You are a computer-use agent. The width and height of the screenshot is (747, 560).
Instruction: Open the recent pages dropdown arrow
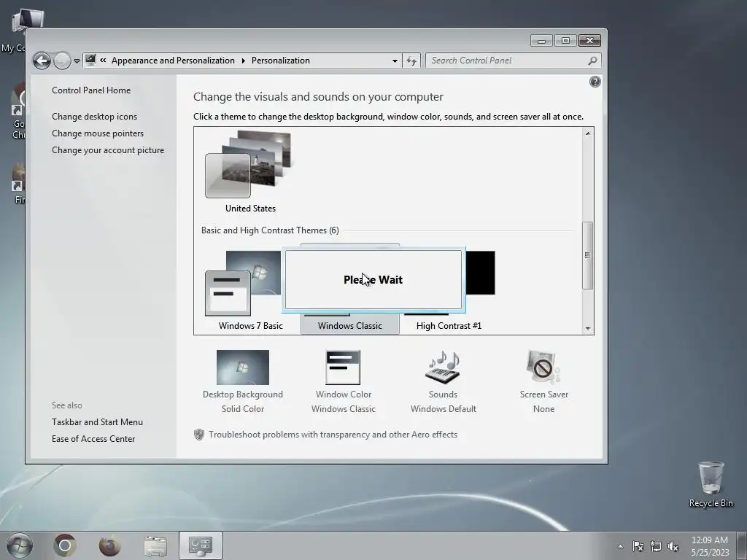[77, 61]
